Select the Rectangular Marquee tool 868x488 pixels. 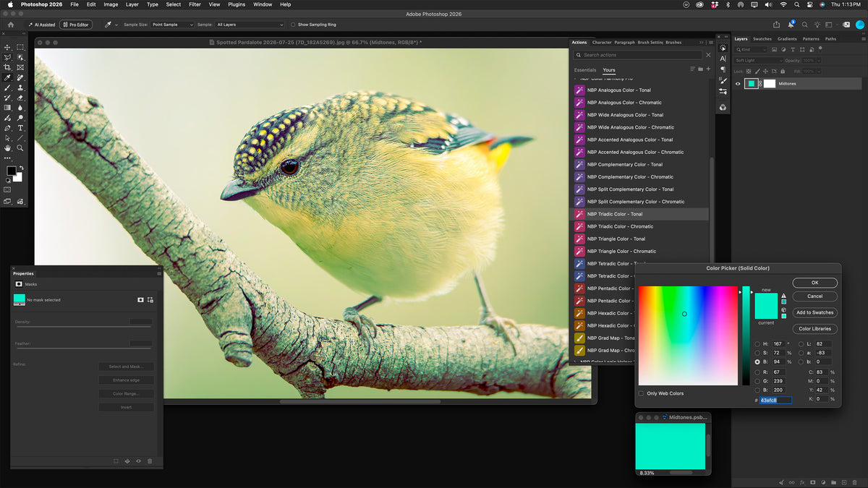pyautogui.click(x=20, y=47)
